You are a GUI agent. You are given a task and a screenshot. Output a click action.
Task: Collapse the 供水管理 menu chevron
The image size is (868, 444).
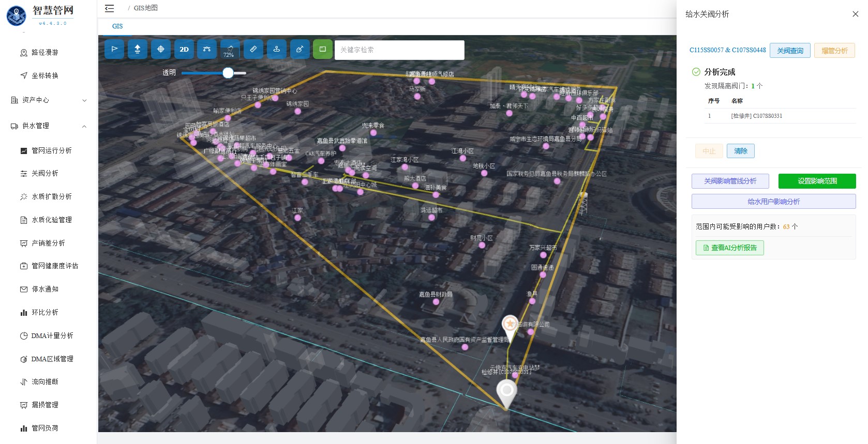(84, 126)
